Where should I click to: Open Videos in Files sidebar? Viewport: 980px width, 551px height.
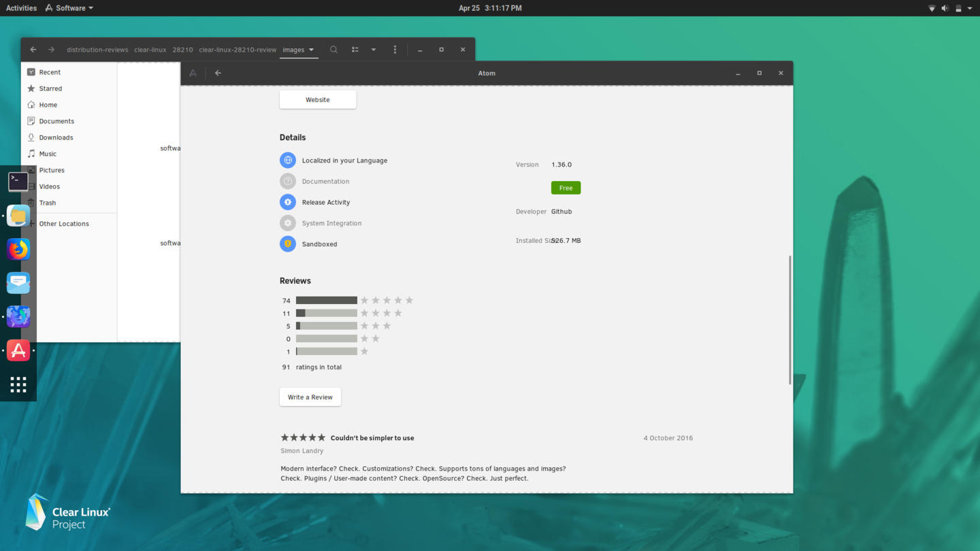(x=69, y=186)
